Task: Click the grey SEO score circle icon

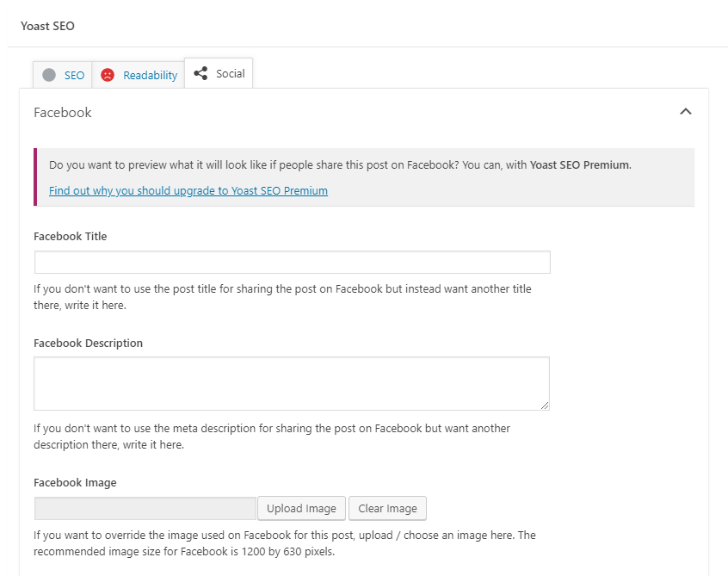Action: click(49, 75)
